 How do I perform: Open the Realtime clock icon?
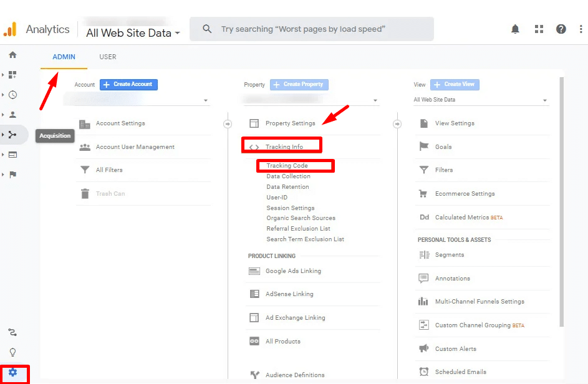[x=12, y=94]
